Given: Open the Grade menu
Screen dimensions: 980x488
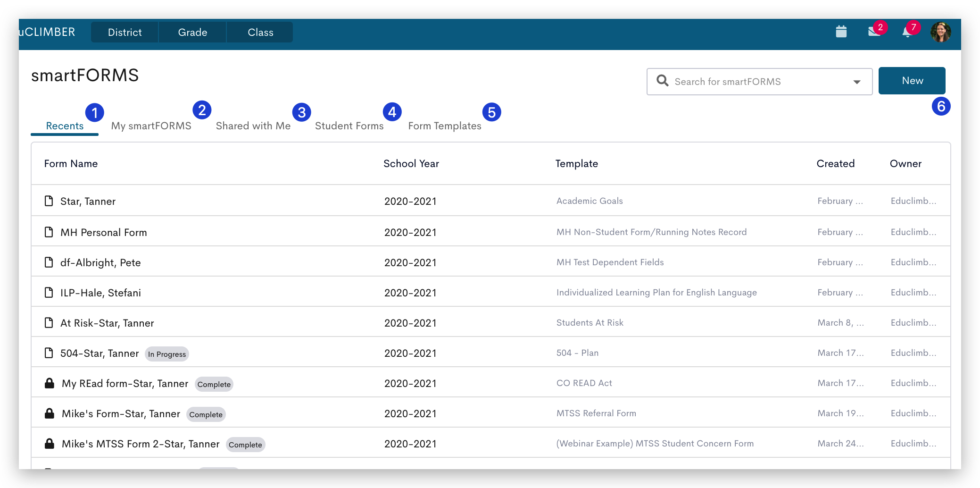Looking at the screenshot, I should 192,32.
